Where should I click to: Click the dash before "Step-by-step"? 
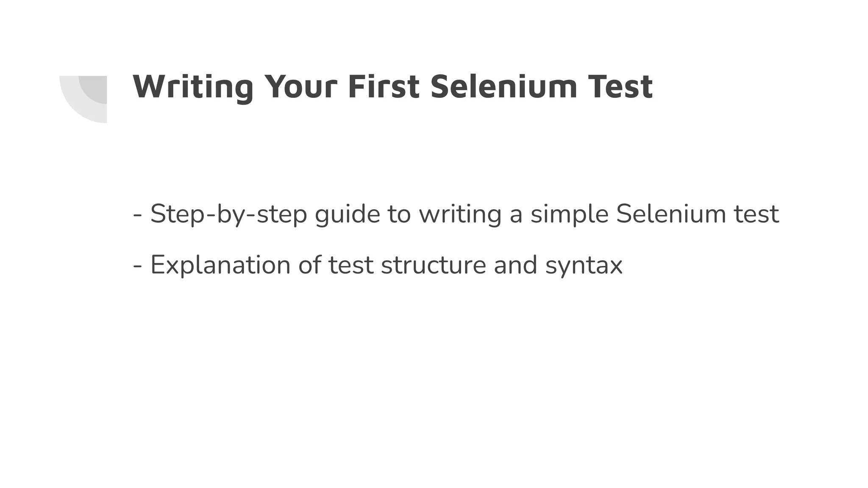click(137, 216)
